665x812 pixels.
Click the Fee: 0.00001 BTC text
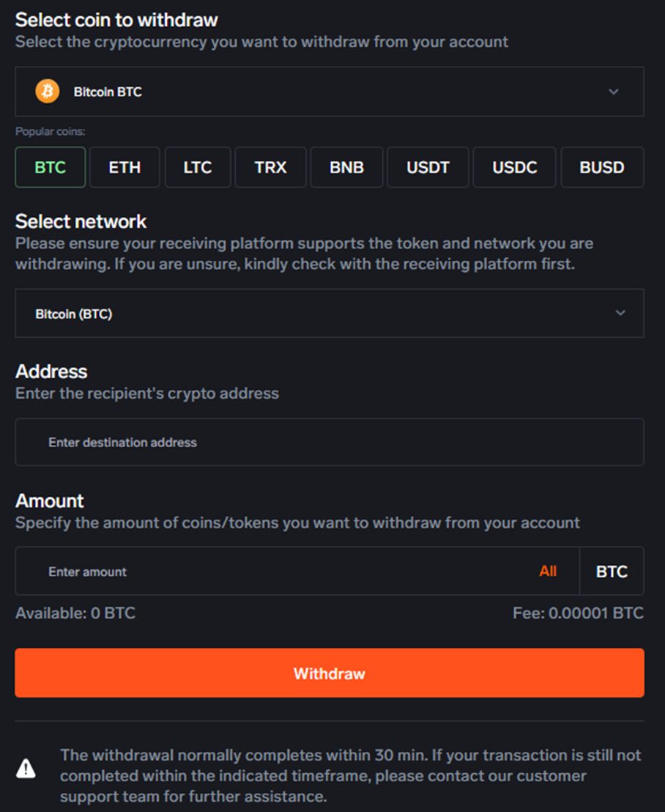(578, 613)
